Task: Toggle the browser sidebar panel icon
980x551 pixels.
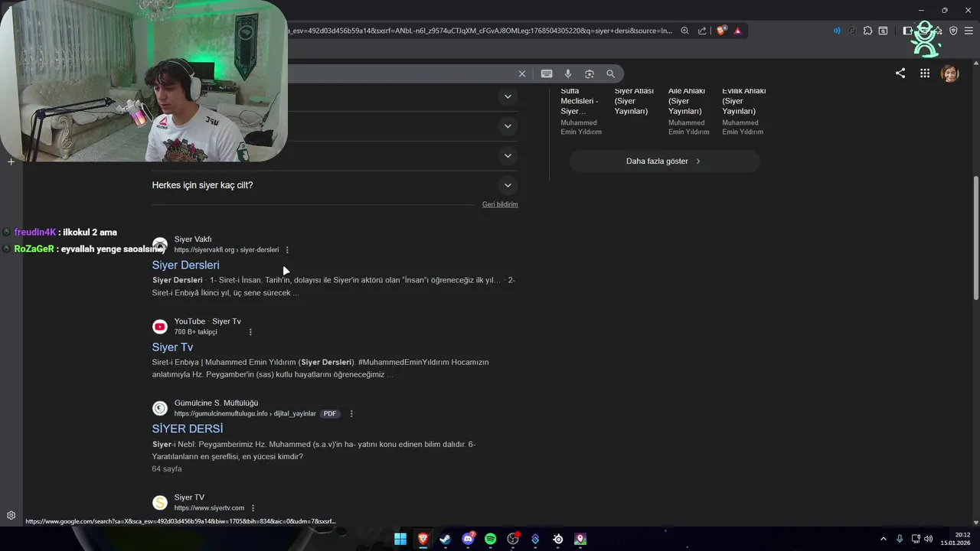Action: coord(907,31)
